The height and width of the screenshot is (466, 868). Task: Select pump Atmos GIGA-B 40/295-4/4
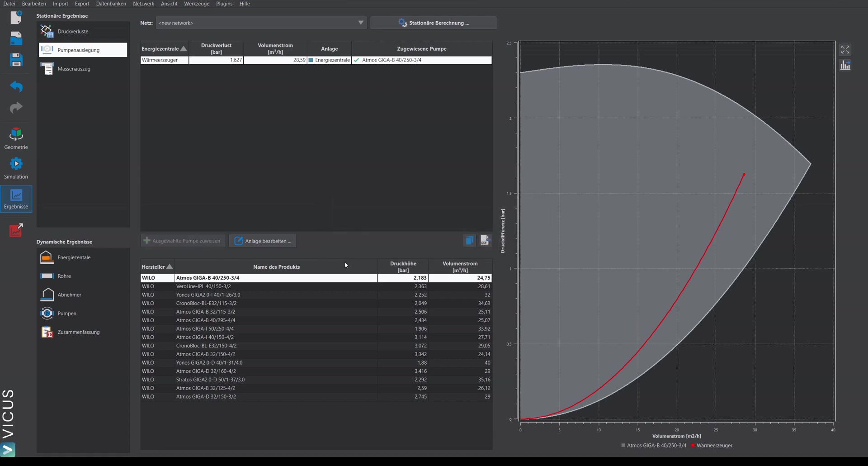(x=316, y=320)
